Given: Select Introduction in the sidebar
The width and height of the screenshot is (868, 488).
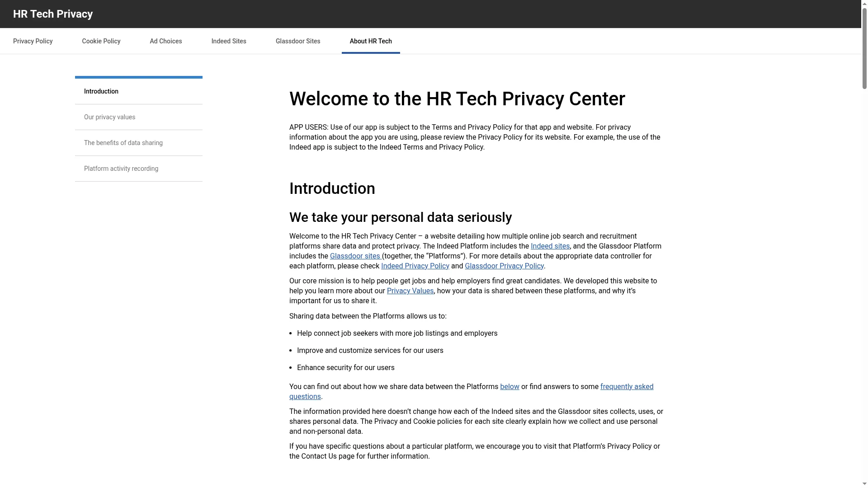Looking at the screenshot, I should coord(139,91).
